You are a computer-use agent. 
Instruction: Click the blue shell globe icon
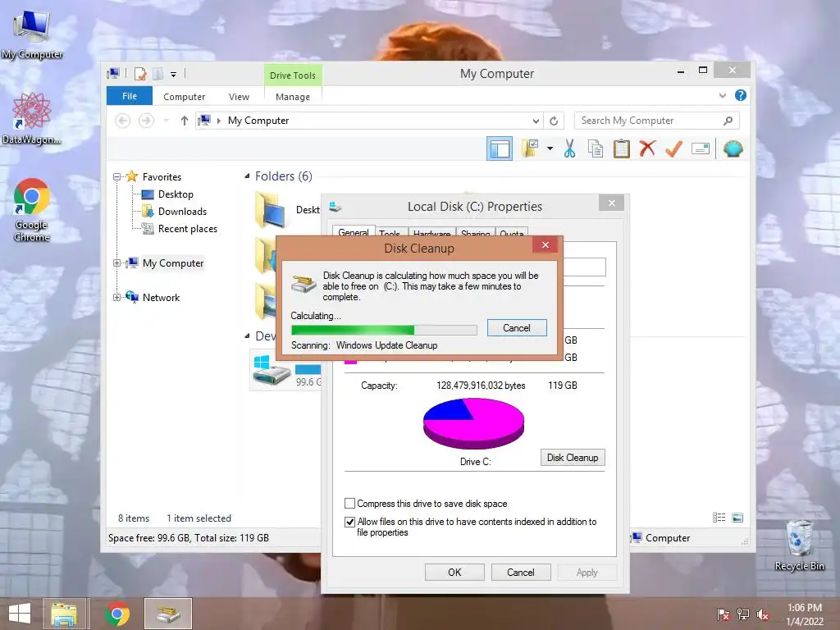[733, 148]
